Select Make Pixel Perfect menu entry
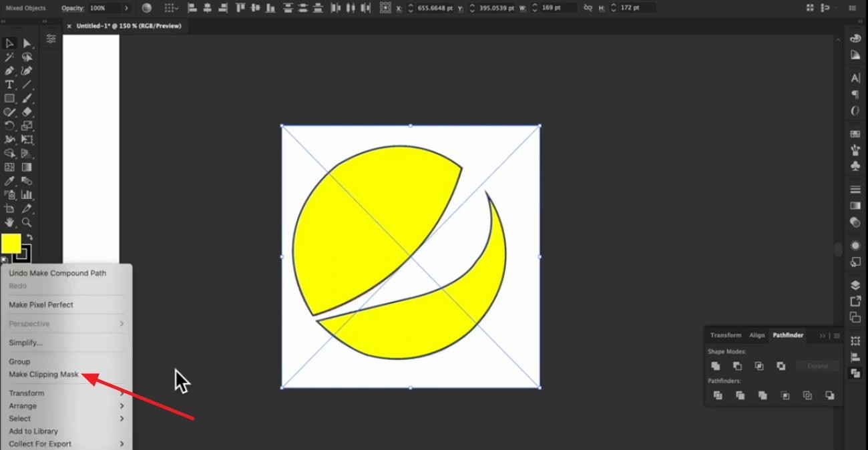868x450 pixels. 41,304
